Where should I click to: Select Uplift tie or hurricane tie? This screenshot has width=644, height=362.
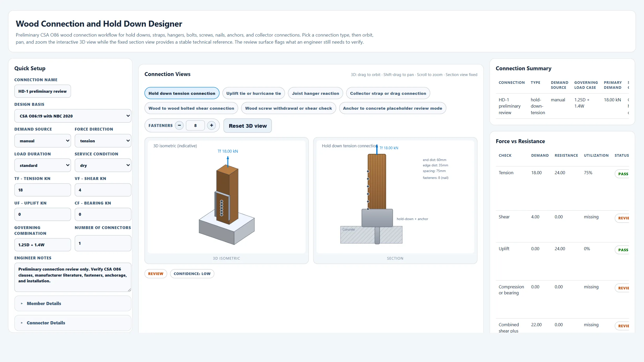click(x=254, y=93)
